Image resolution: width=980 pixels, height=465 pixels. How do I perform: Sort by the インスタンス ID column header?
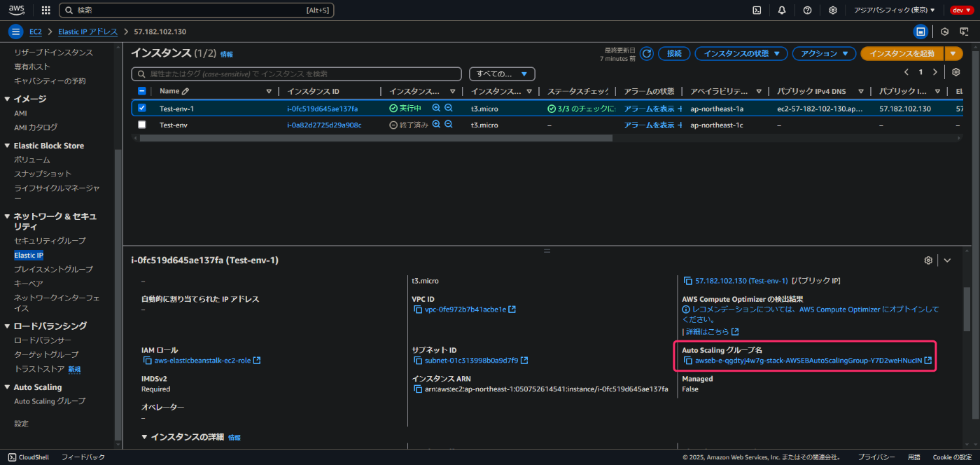point(313,92)
